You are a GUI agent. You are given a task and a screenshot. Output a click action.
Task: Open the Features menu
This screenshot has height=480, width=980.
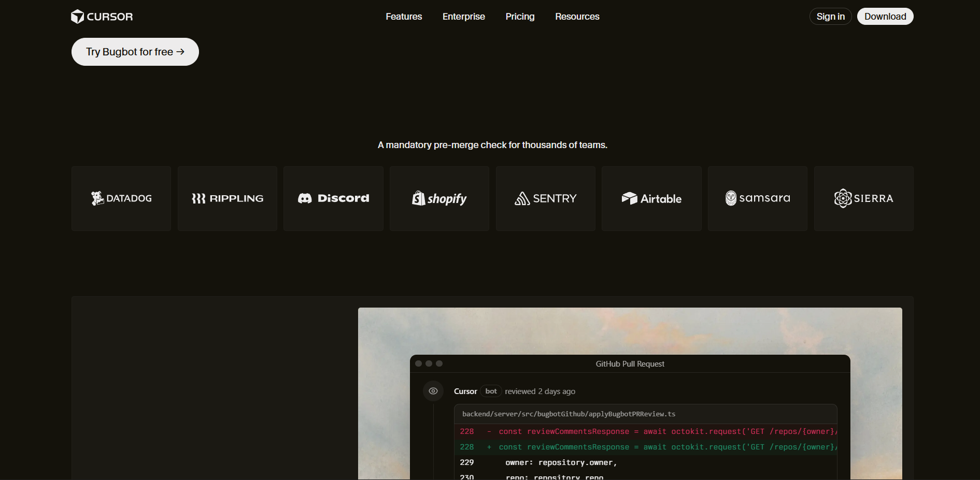click(404, 17)
